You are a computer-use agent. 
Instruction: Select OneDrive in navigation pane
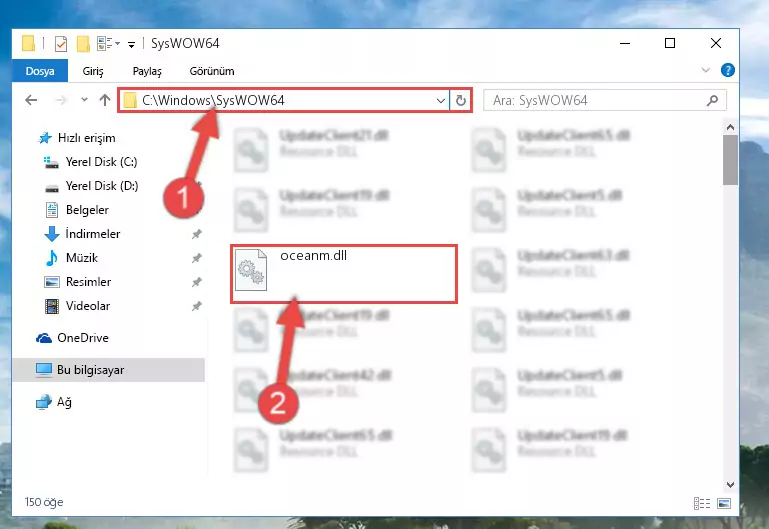[72, 338]
